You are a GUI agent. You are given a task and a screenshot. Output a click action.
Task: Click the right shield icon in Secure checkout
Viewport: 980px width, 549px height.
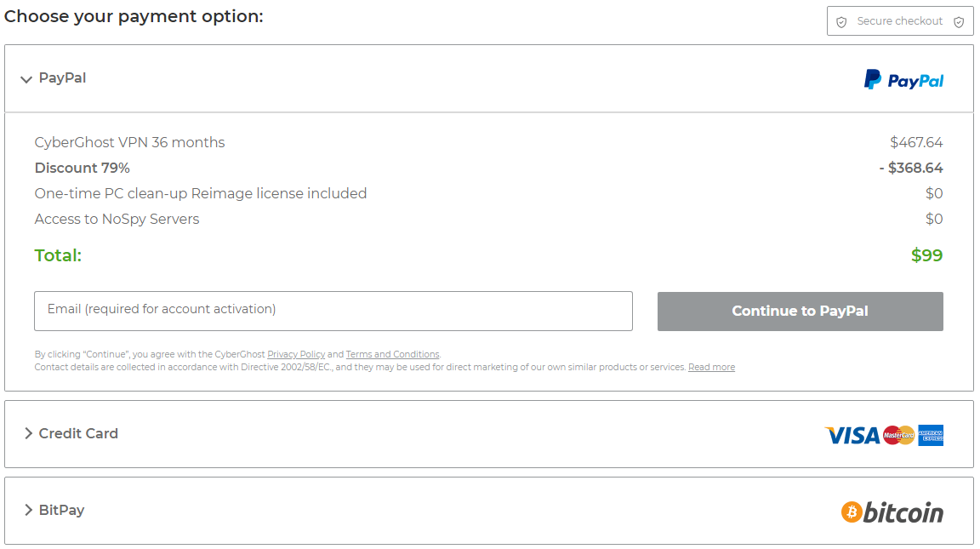click(959, 22)
